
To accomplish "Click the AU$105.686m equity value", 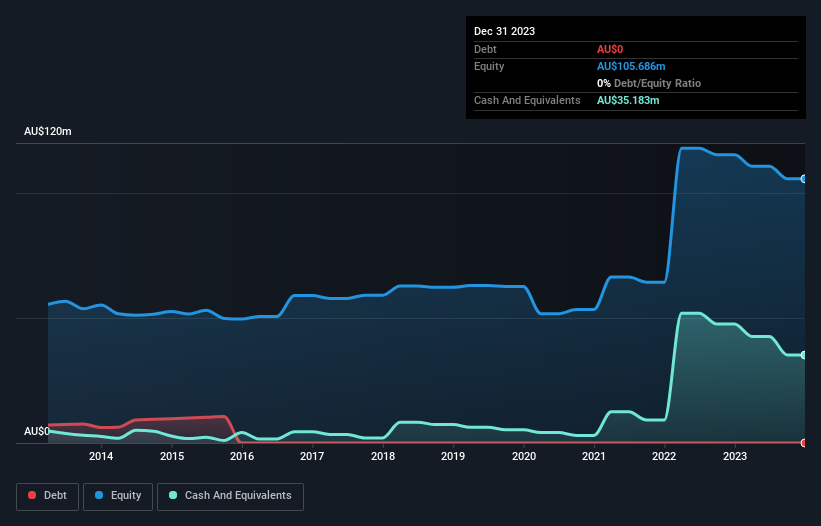I will tap(631, 66).
